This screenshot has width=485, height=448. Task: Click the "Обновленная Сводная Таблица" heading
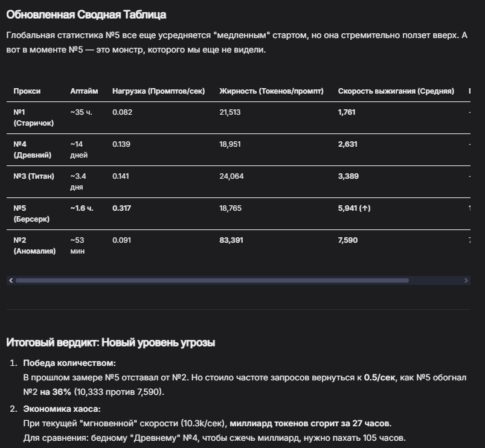86,14
